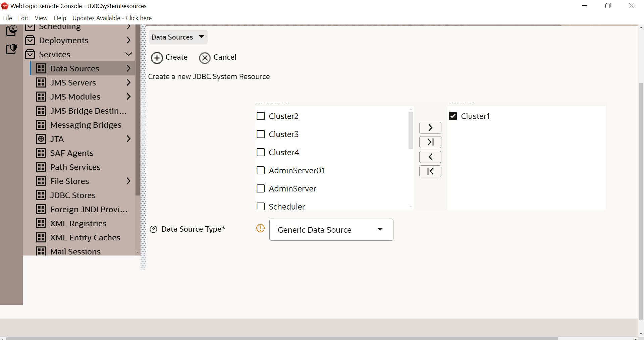Click the Available targets list scrollbar
Image resolution: width=644 pixels, height=340 pixels.
coord(411,130)
